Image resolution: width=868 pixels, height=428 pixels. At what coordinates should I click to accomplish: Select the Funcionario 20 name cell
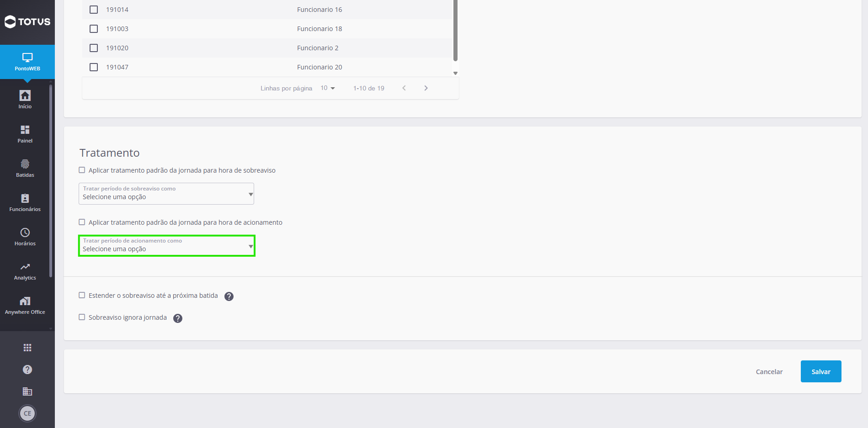(320, 67)
